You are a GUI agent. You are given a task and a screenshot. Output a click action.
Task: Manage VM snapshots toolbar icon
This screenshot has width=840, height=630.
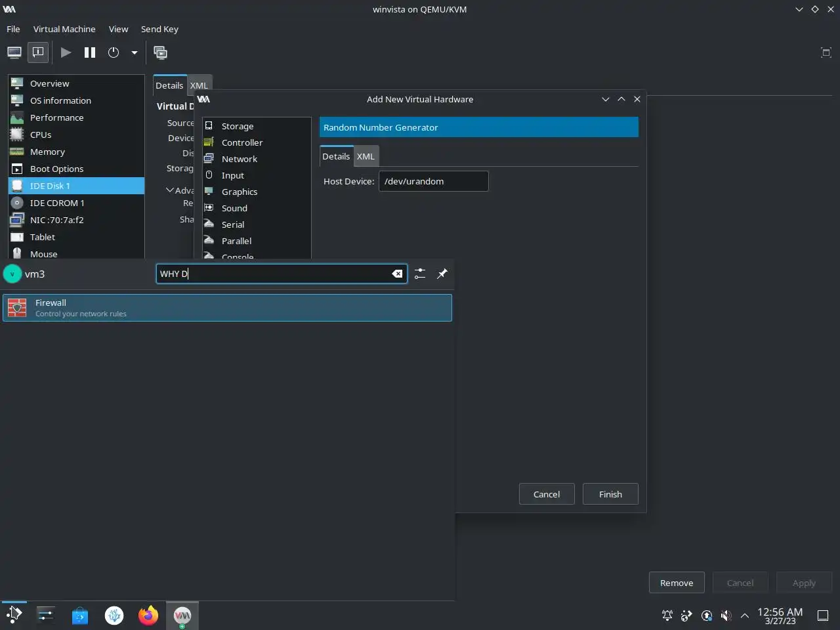pyautogui.click(x=160, y=52)
